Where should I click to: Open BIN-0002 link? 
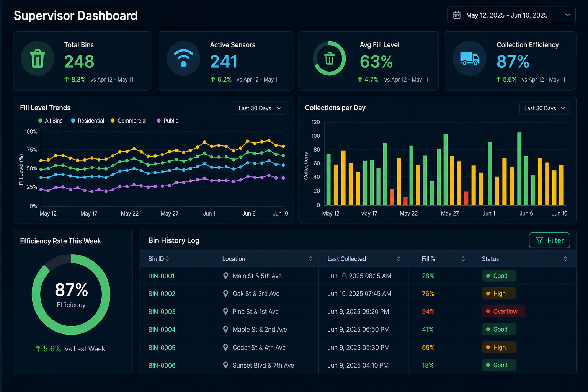click(162, 294)
